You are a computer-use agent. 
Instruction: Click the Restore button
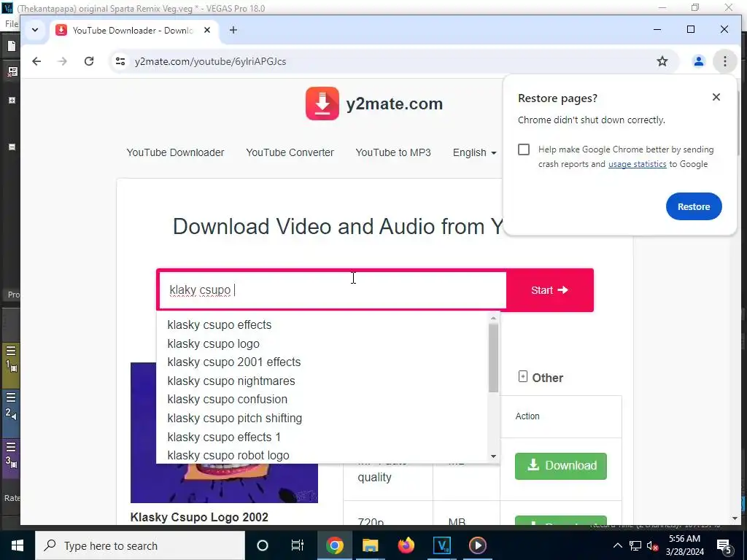tap(694, 206)
